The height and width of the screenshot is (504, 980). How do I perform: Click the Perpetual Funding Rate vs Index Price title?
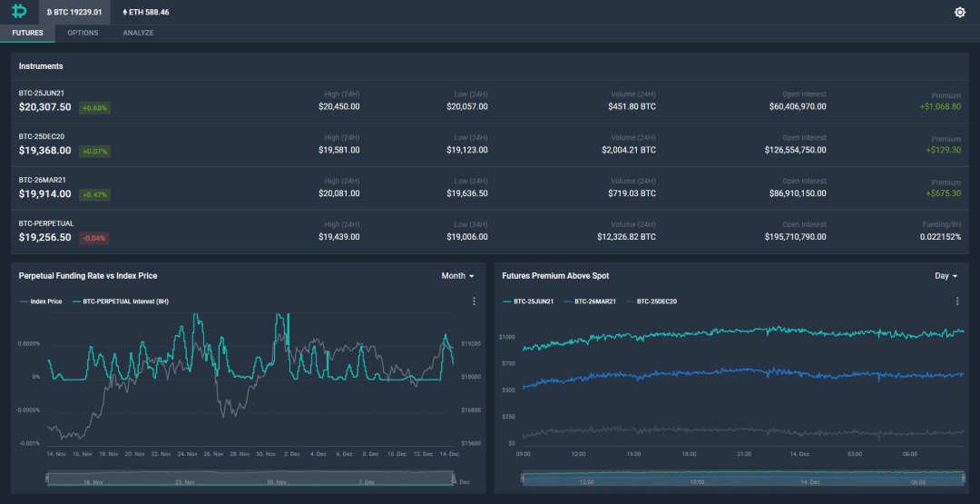[88, 276]
